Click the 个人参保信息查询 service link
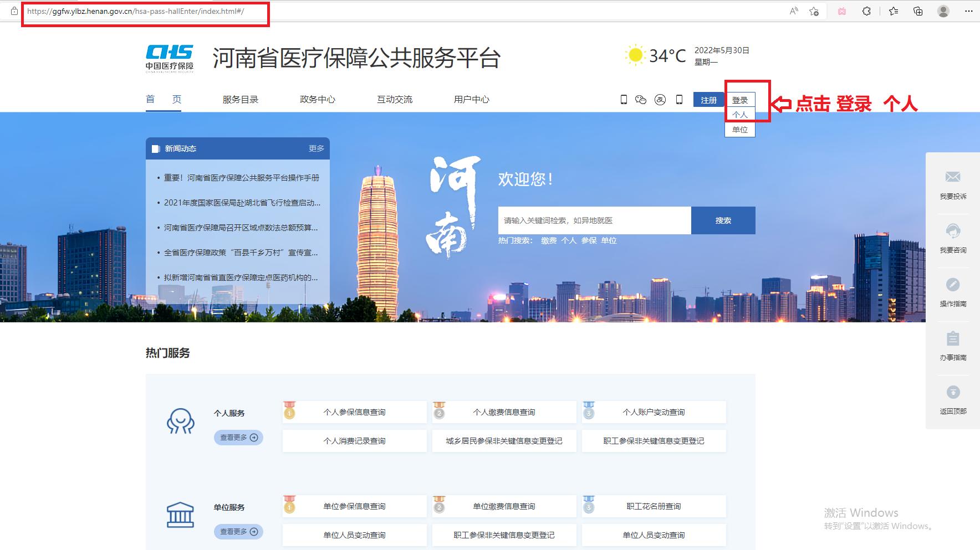Viewport: 980px width, 550px height. point(355,412)
